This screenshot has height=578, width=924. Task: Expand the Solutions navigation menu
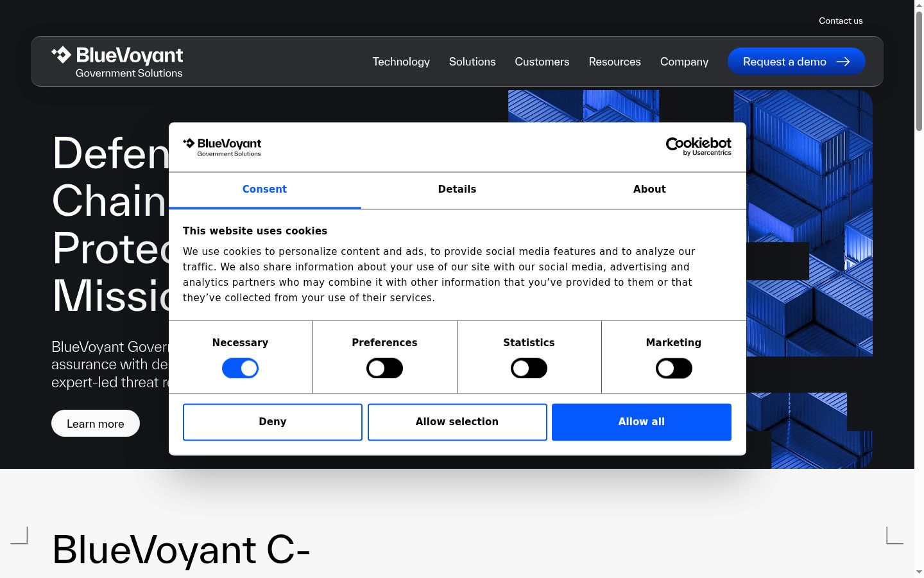pyautogui.click(x=472, y=62)
